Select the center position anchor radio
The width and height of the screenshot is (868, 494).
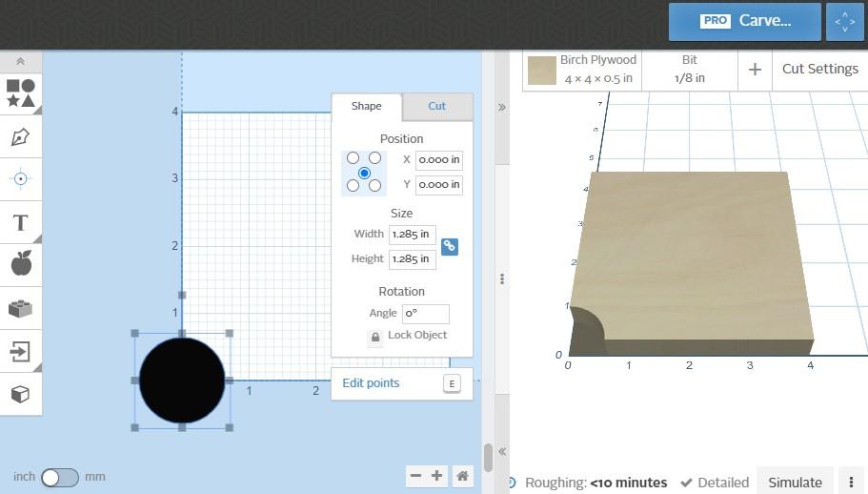(x=364, y=173)
